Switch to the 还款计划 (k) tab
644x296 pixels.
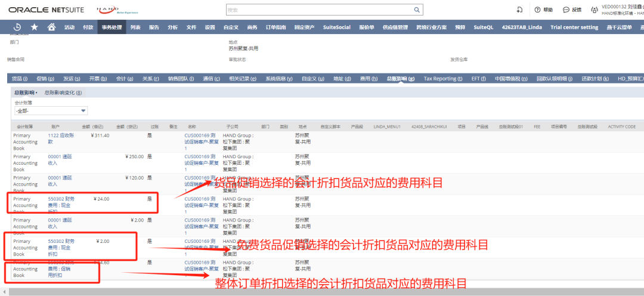(x=595, y=79)
